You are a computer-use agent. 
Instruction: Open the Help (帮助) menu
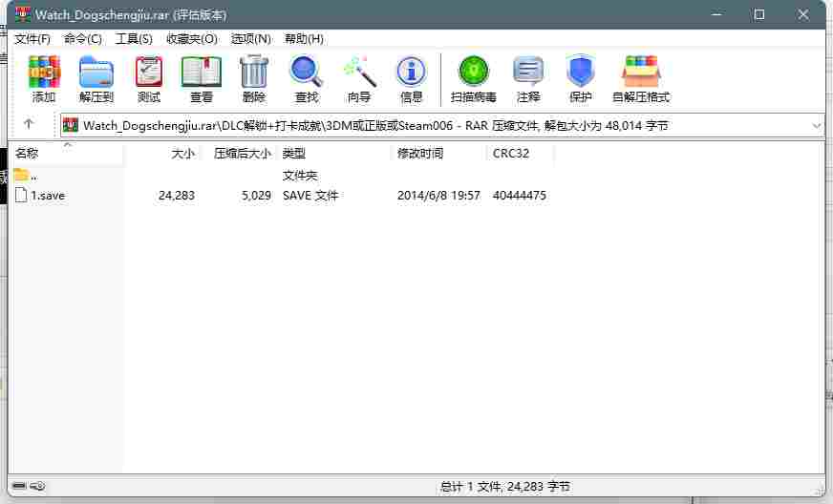point(304,39)
